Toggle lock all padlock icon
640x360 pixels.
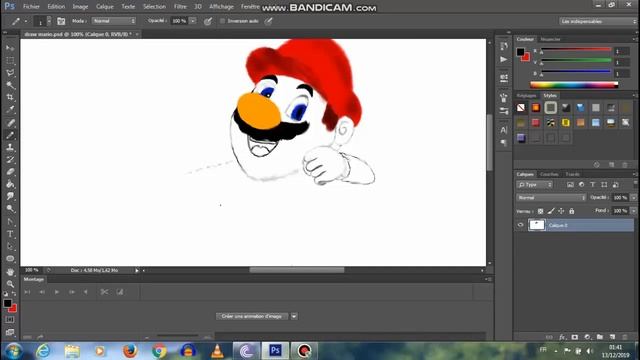coord(571,211)
